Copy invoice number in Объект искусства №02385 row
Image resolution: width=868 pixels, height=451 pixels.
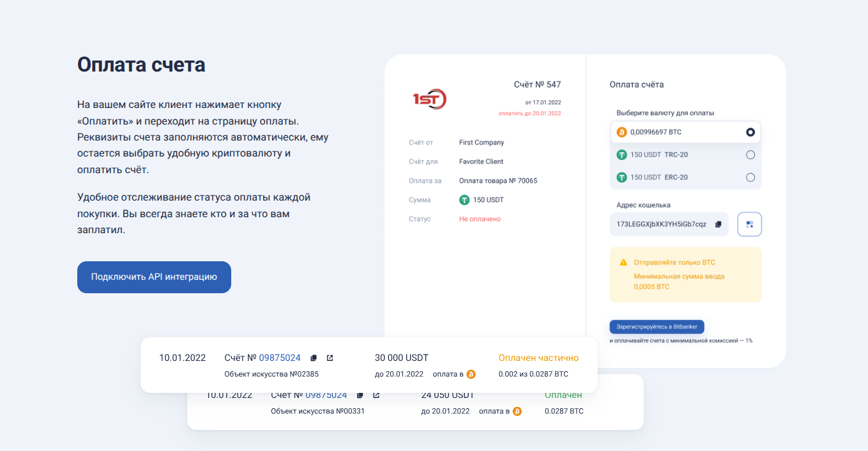(x=314, y=358)
